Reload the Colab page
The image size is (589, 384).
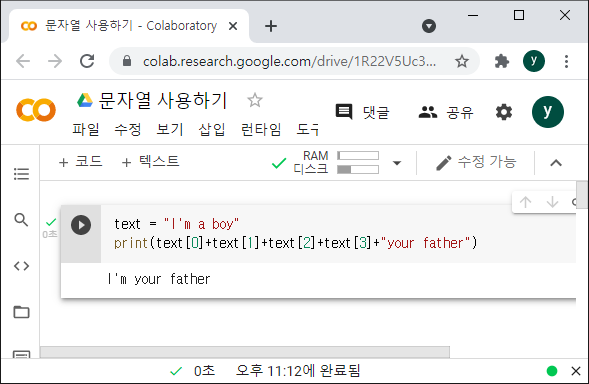(x=87, y=61)
